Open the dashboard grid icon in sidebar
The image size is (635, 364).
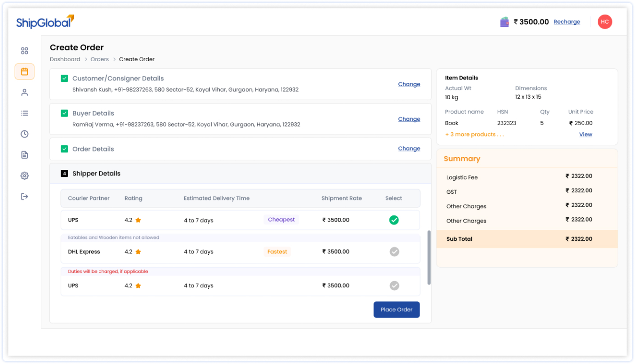pos(24,51)
